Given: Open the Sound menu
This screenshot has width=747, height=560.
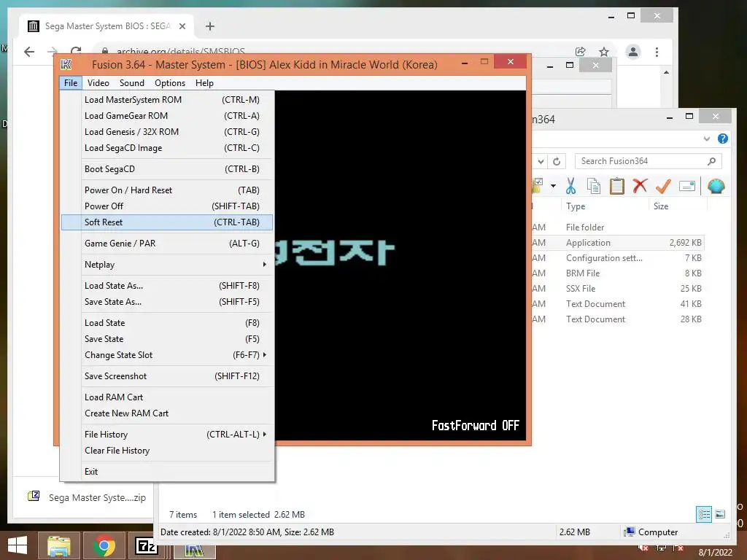Looking at the screenshot, I should click(132, 83).
